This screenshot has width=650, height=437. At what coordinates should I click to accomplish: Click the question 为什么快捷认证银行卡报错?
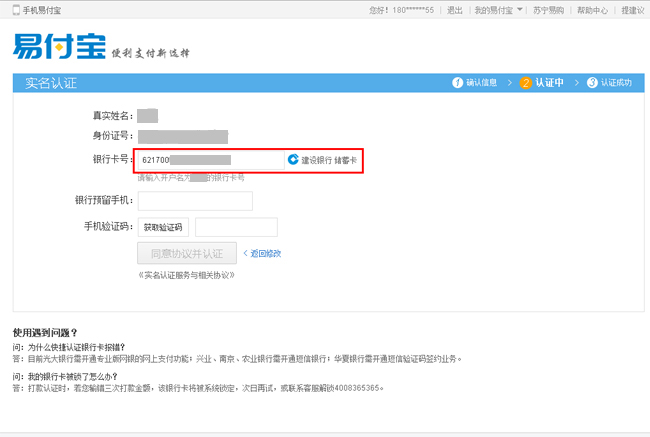pyautogui.click(x=76, y=347)
